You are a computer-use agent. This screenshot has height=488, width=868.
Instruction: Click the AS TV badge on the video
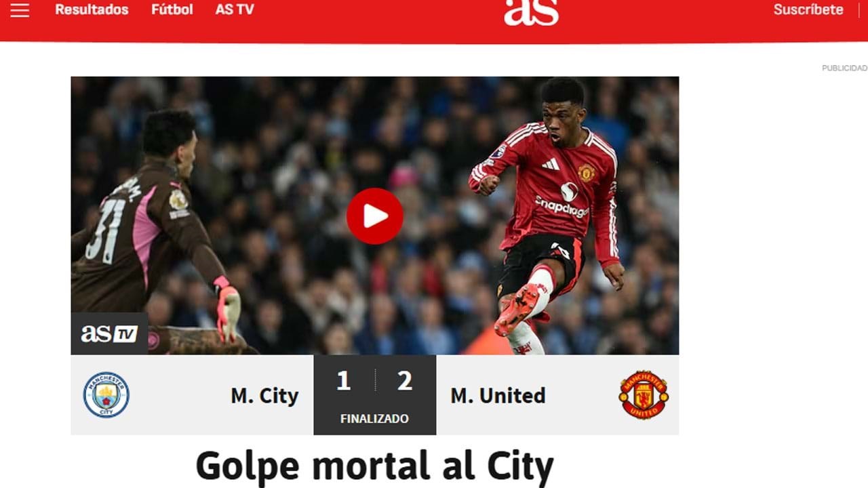(x=109, y=333)
